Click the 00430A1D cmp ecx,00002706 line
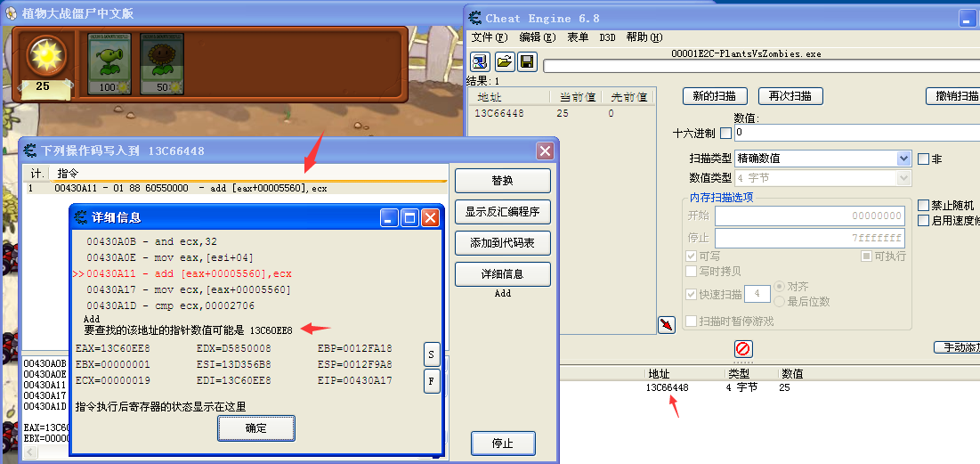The width and height of the screenshot is (980, 464). tap(170, 306)
